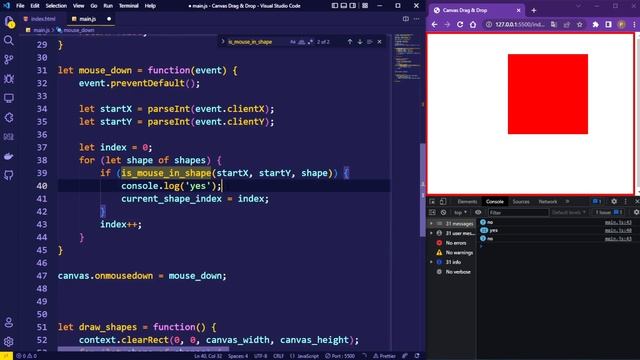Open browser Extensions puzzle icon
The height and width of the screenshot is (360, 640).
tap(596, 24)
